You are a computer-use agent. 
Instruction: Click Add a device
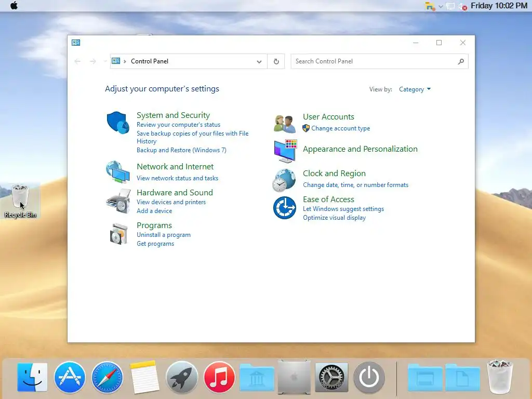point(154,211)
